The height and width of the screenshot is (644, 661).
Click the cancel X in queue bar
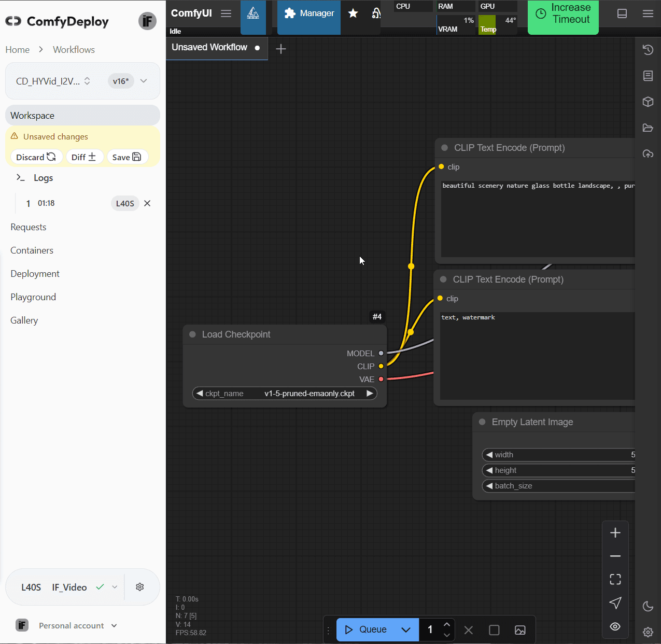[469, 630]
